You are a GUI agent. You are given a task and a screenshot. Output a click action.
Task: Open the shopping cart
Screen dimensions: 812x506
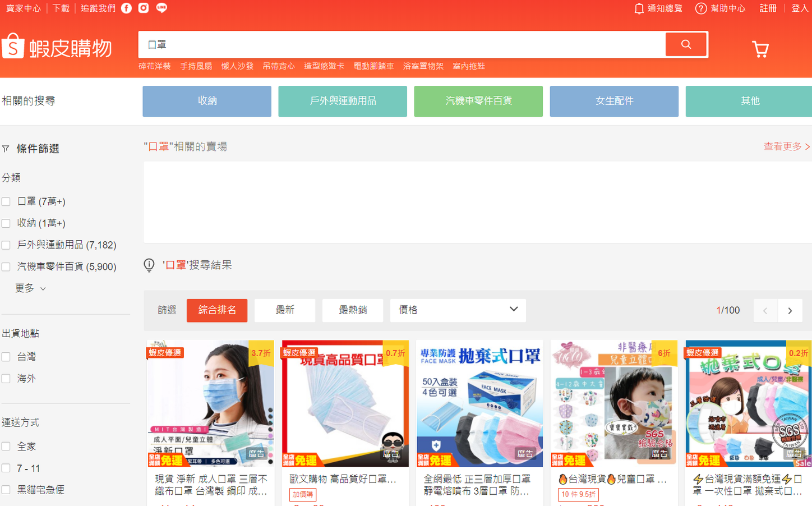[x=760, y=49]
